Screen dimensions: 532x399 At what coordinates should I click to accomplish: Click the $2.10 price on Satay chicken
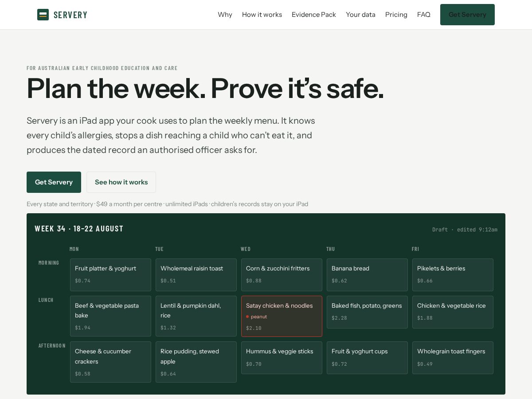(x=254, y=329)
